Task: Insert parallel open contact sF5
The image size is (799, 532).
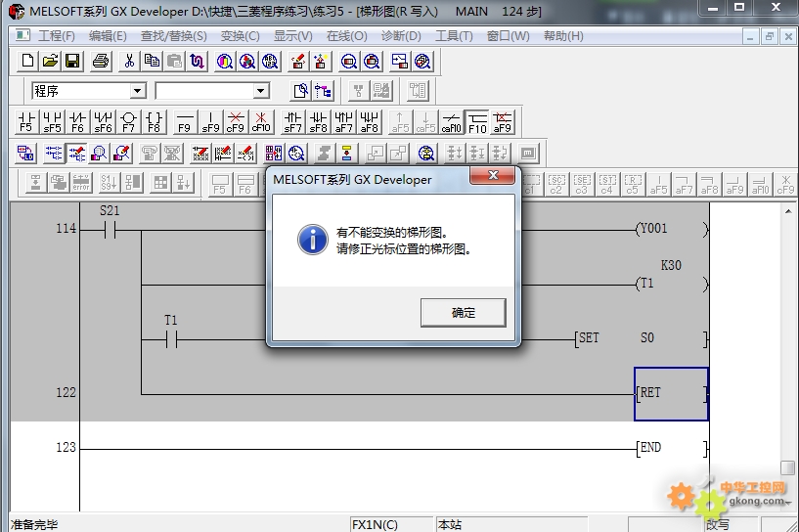Action: tap(52, 122)
